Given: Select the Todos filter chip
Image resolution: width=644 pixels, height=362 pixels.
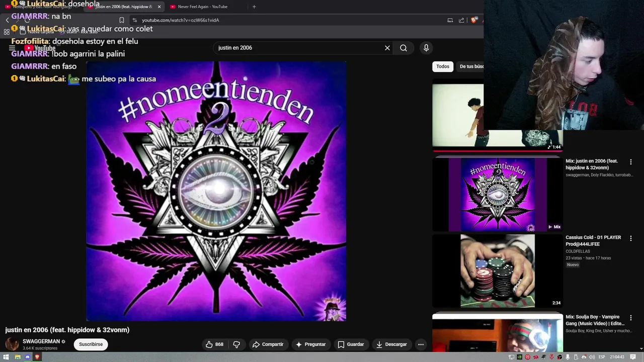Looking at the screenshot, I should click(x=443, y=66).
